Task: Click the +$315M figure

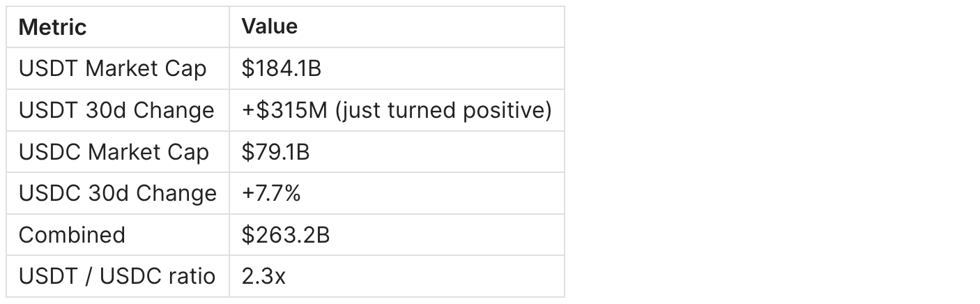Action: point(284,110)
